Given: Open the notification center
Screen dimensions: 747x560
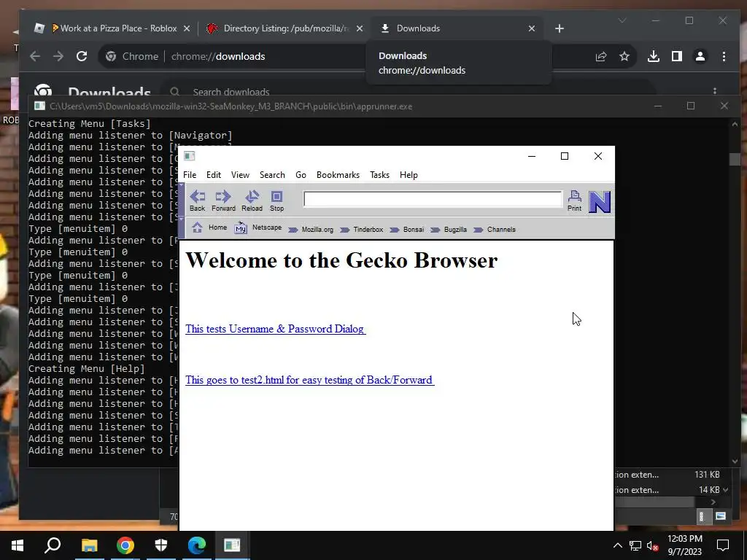Looking at the screenshot, I should point(723,545).
